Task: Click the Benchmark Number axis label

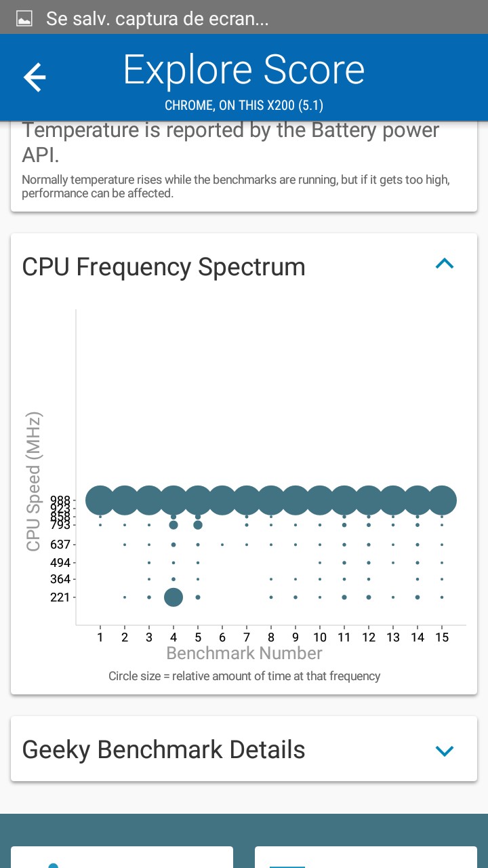Action: 244,653
